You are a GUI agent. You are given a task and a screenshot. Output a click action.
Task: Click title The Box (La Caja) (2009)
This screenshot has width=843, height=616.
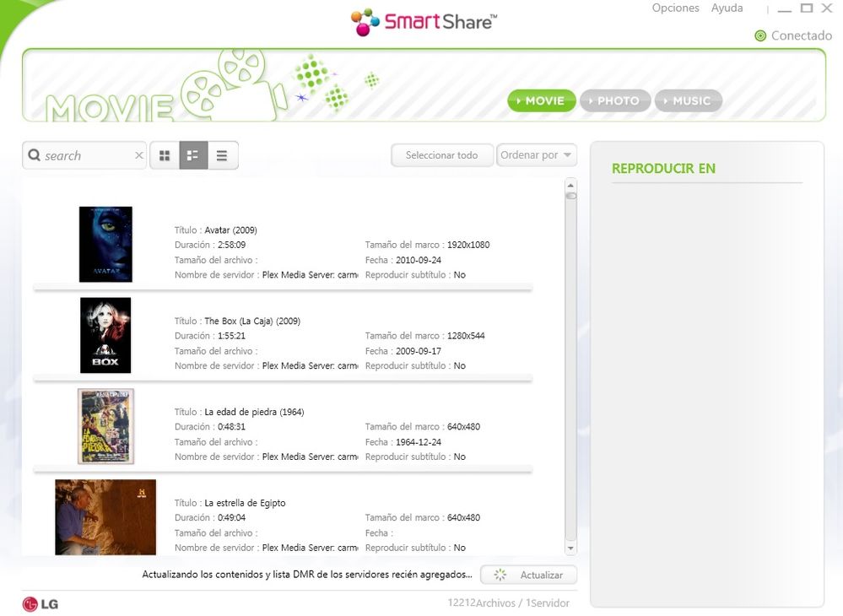[x=252, y=321]
